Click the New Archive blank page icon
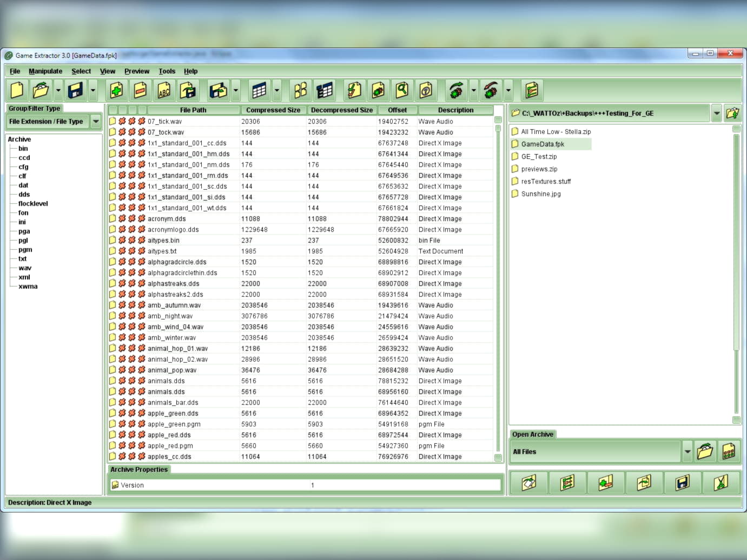 17,90
